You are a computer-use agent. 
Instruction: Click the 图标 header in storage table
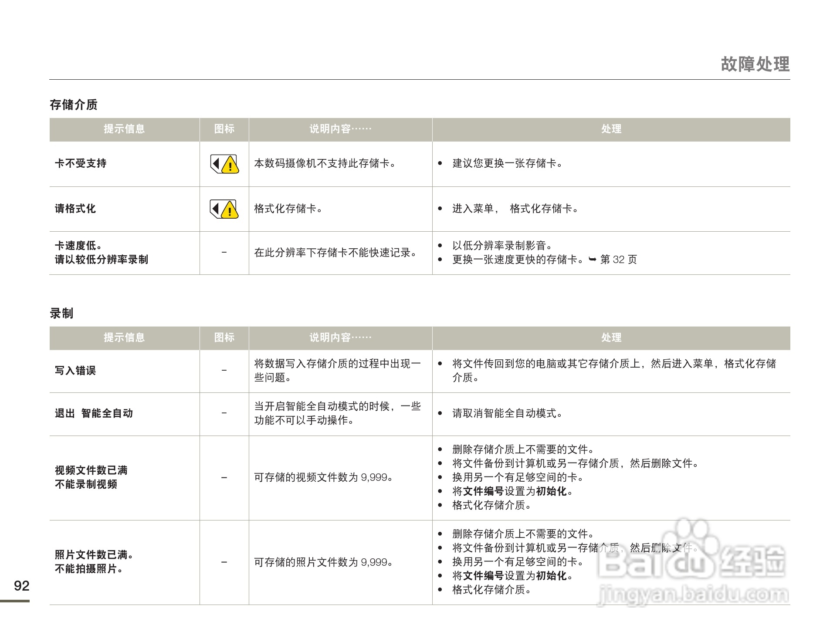(x=224, y=129)
